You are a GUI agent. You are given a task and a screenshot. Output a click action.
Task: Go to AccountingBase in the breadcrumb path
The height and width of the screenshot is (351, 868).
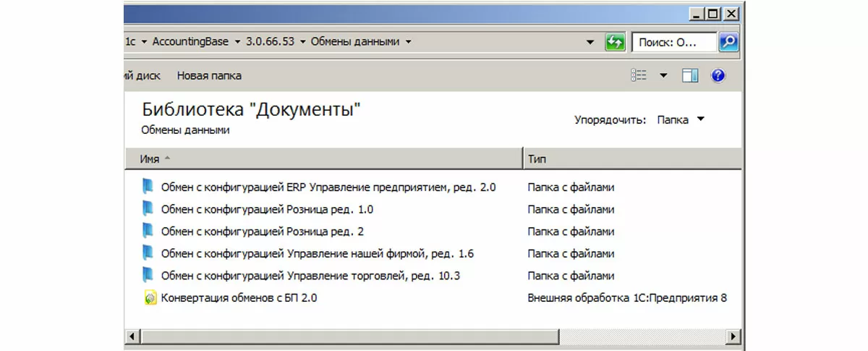[x=191, y=42]
